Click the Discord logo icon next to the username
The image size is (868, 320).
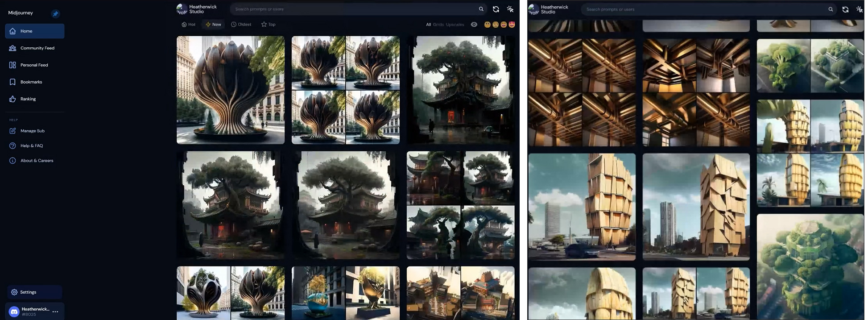pos(14,312)
